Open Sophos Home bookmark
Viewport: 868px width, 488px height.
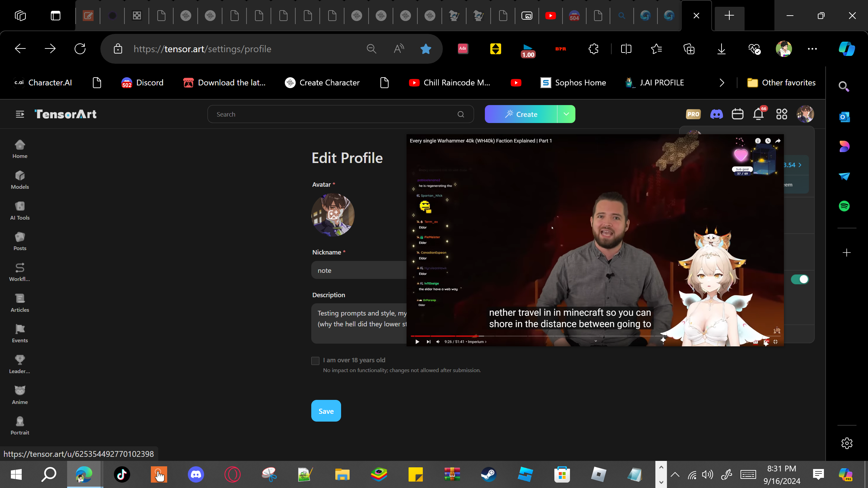573,83
